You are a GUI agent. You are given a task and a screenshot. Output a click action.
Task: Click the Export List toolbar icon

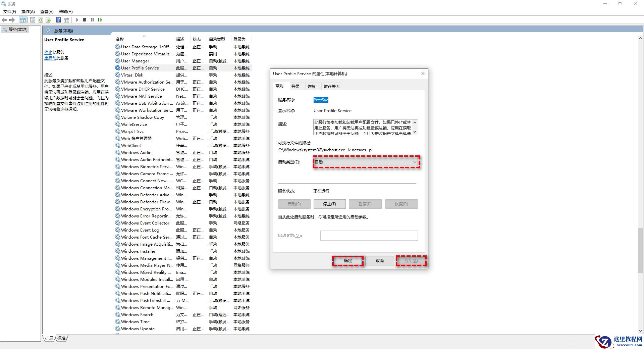click(x=48, y=20)
